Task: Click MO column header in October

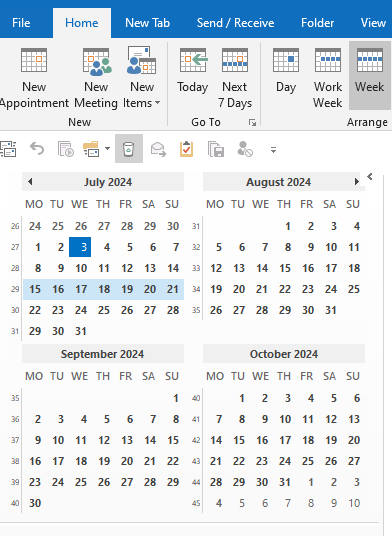Action: pyautogui.click(x=215, y=376)
